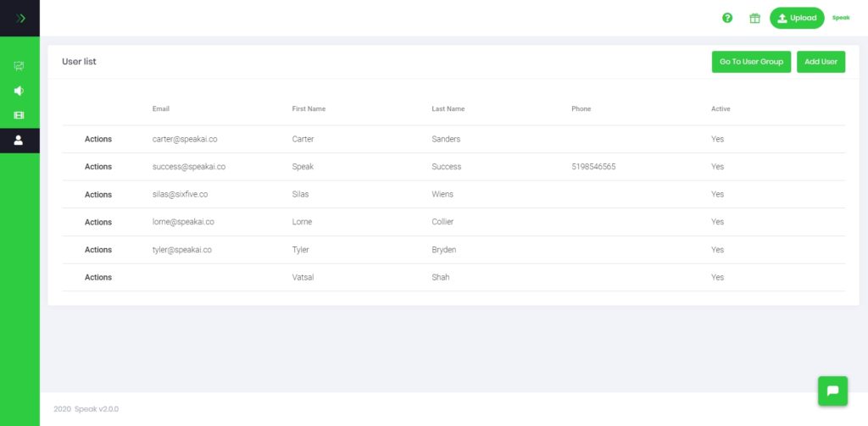Open the help question mark icon

point(727,19)
